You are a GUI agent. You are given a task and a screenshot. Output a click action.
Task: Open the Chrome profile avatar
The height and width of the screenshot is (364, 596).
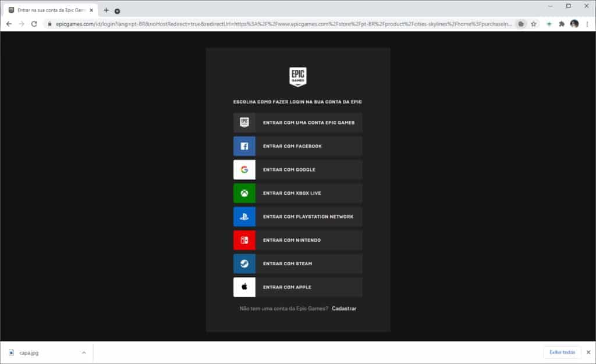point(574,24)
